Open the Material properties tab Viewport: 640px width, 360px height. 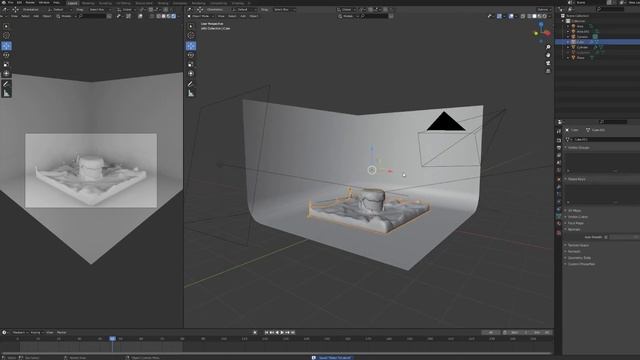pos(559,224)
